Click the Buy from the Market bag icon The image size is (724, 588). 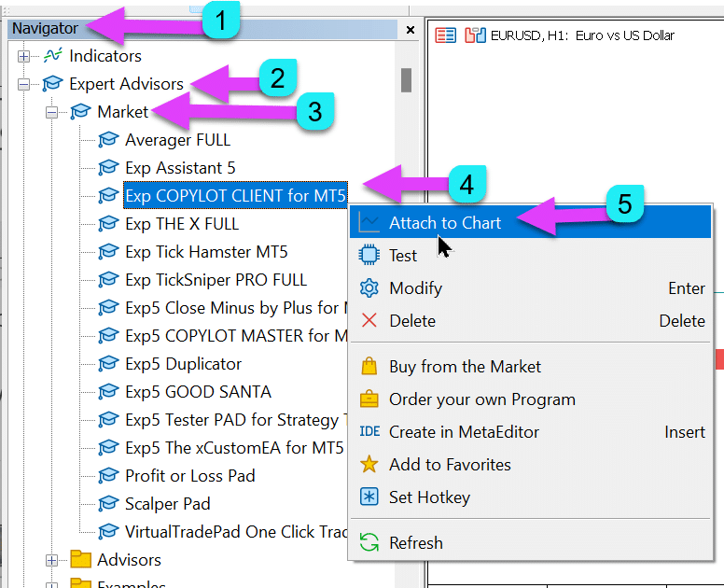[369, 367]
